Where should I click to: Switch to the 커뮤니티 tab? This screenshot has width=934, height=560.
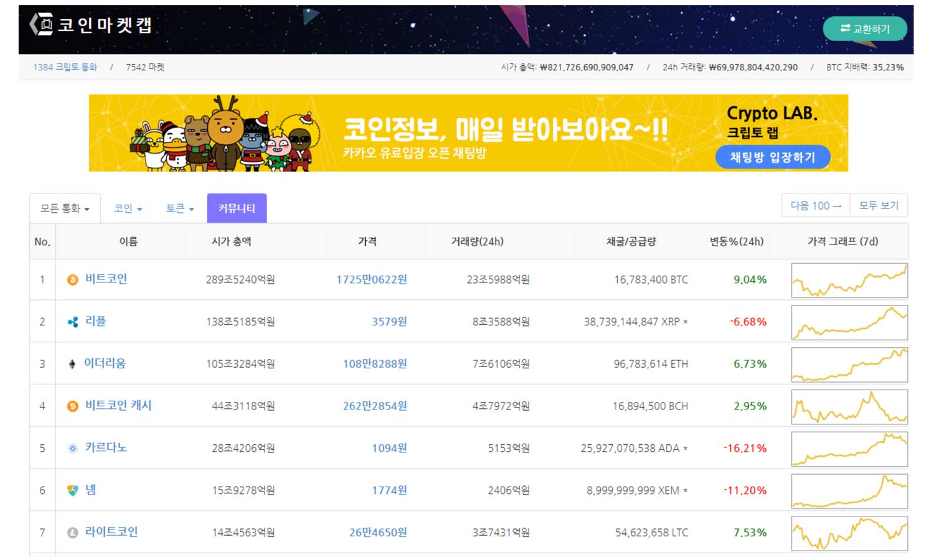point(237,208)
